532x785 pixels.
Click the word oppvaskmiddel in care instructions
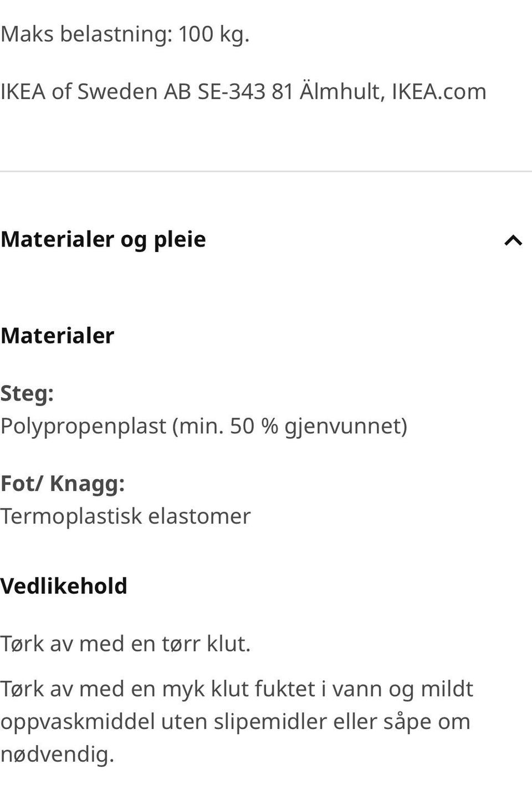pos(78,721)
